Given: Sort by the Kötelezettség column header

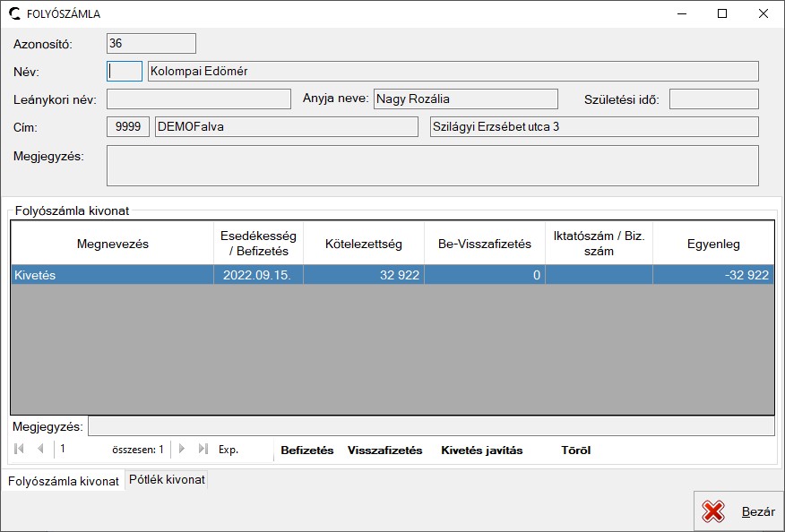Looking at the screenshot, I should tap(363, 244).
